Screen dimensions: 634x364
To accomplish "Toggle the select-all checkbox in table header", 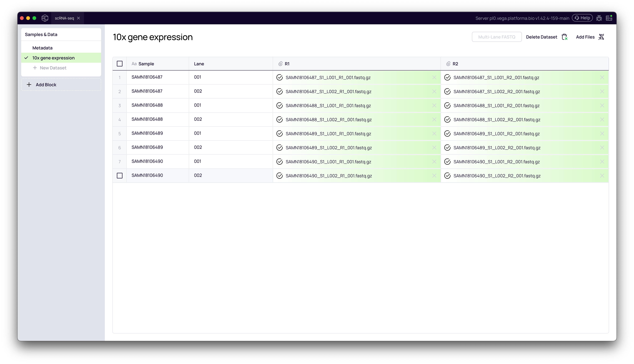I will 119,64.
